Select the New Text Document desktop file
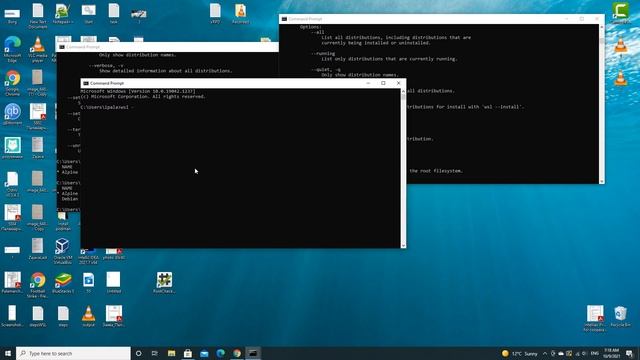Viewport: 640px width, 360px height. tap(38, 16)
